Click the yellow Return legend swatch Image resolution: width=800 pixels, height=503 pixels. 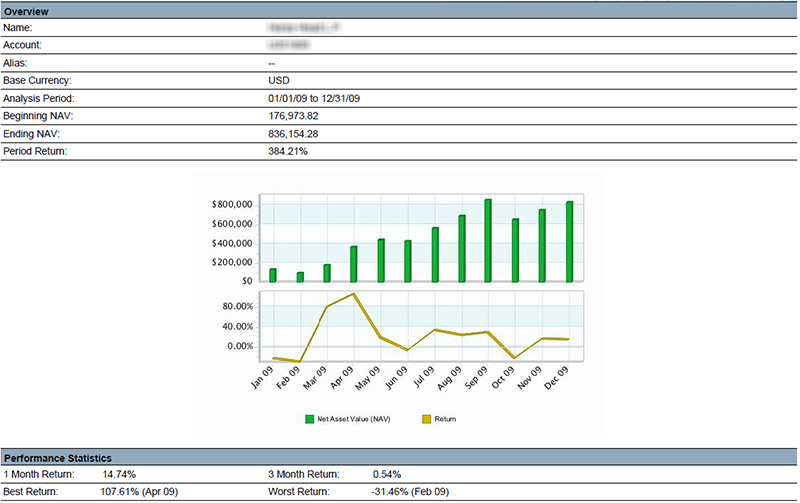427,419
